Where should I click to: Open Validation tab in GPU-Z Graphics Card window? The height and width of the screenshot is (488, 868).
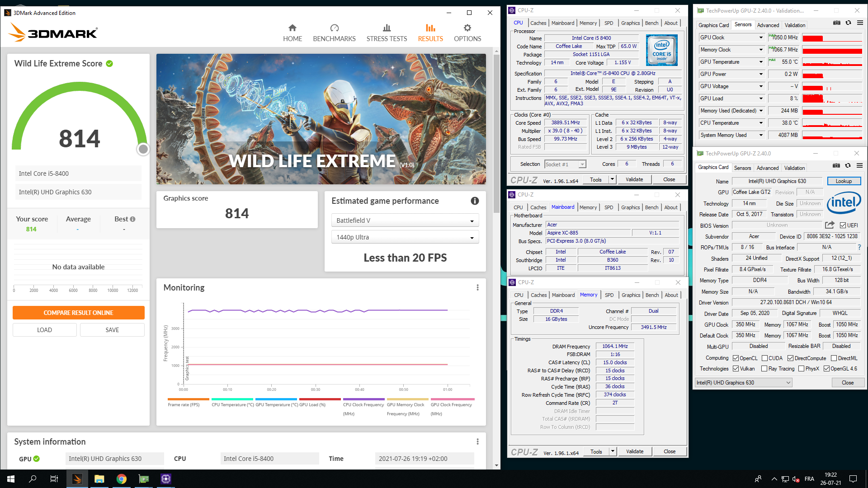[x=794, y=168]
